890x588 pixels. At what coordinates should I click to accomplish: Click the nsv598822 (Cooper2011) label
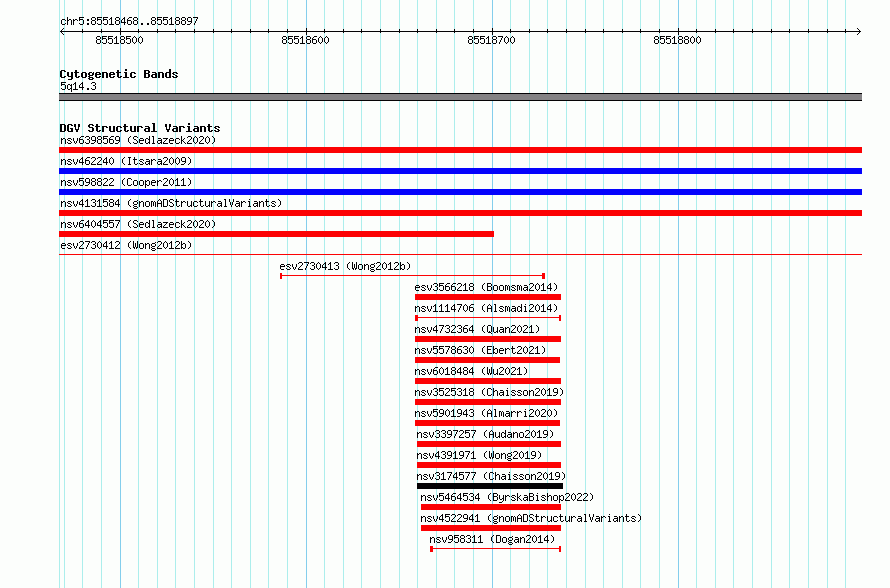click(x=126, y=182)
